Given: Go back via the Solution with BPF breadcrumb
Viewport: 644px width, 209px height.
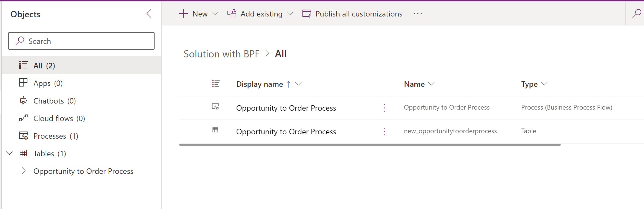Looking at the screenshot, I should tap(222, 54).
